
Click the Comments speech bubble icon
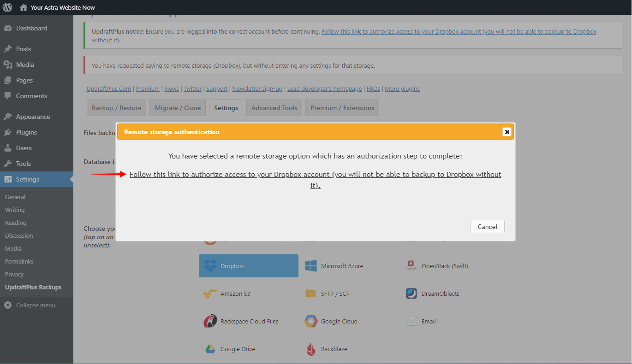[x=8, y=96]
